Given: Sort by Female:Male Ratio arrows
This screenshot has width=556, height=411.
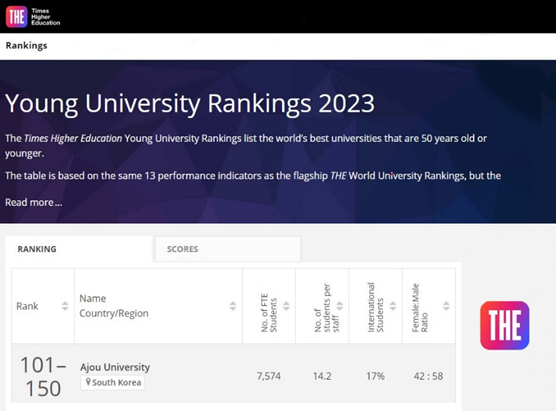Looking at the screenshot, I should pos(446,306).
